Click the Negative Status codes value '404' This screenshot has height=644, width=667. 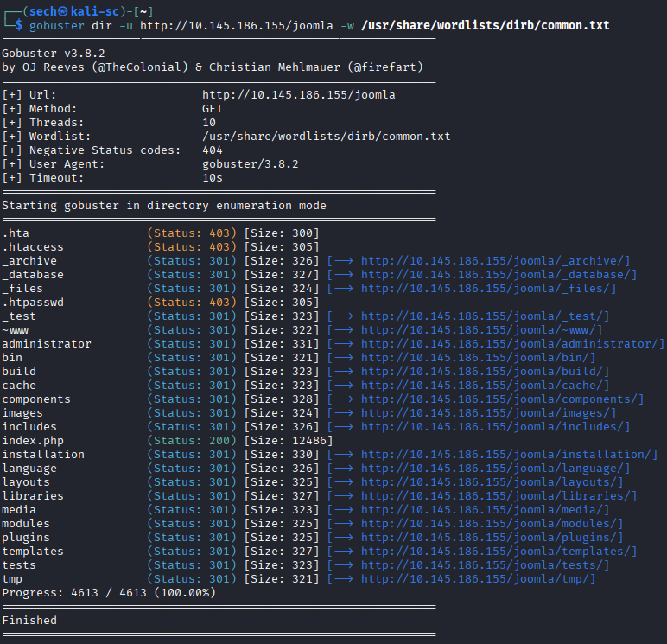coord(213,150)
